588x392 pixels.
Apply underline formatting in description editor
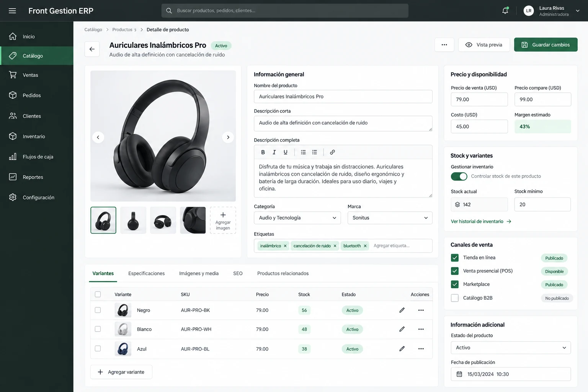tap(286, 152)
